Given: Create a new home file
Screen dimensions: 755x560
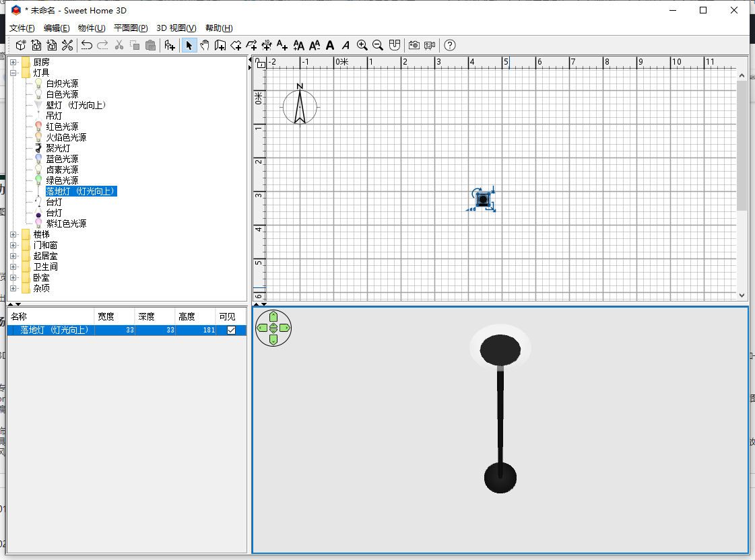Looking at the screenshot, I should [x=21, y=45].
